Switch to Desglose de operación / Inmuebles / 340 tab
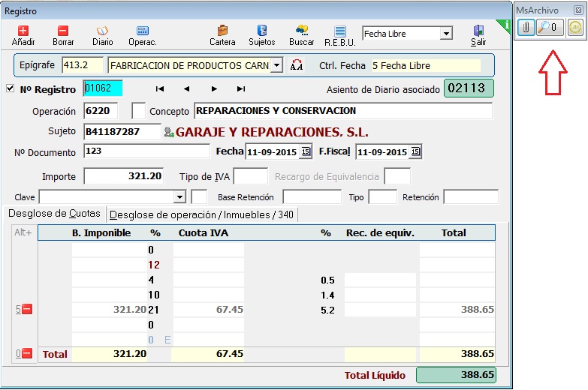Screen dimensions: 588x390 [x=201, y=214]
